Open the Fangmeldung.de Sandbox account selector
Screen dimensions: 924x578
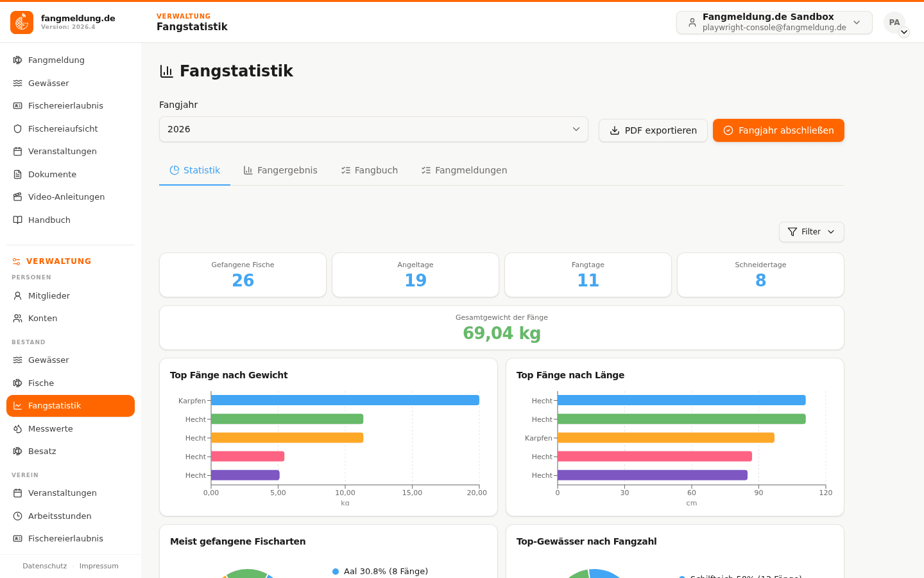click(774, 22)
